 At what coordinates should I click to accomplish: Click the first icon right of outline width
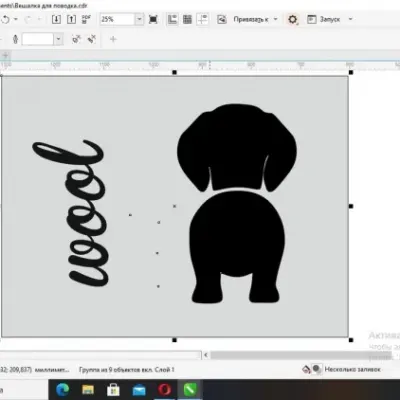[77, 39]
